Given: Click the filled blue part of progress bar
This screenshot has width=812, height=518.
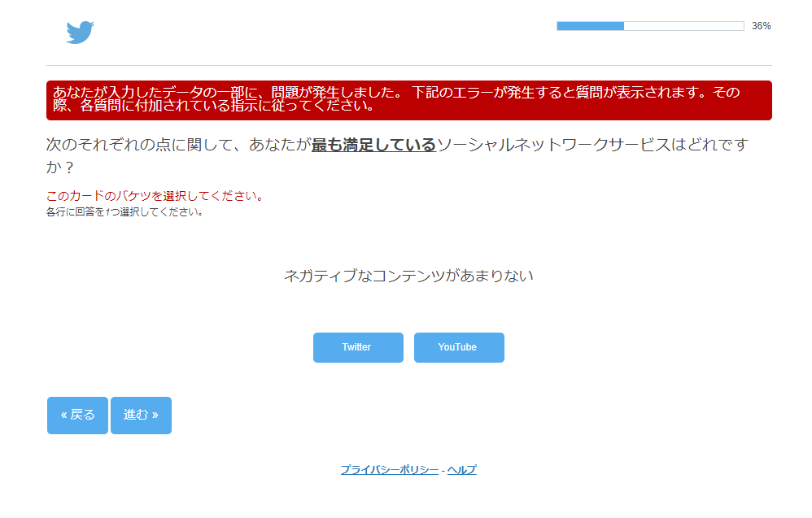Looking at the screenshot, I should 590,26.
